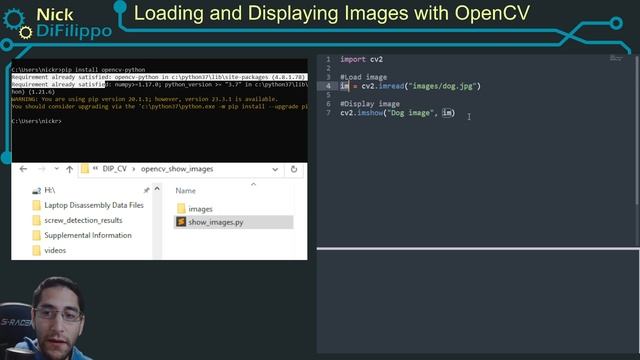Click the sort indicator above the Name column
The image size is (640, 360).
253,184
